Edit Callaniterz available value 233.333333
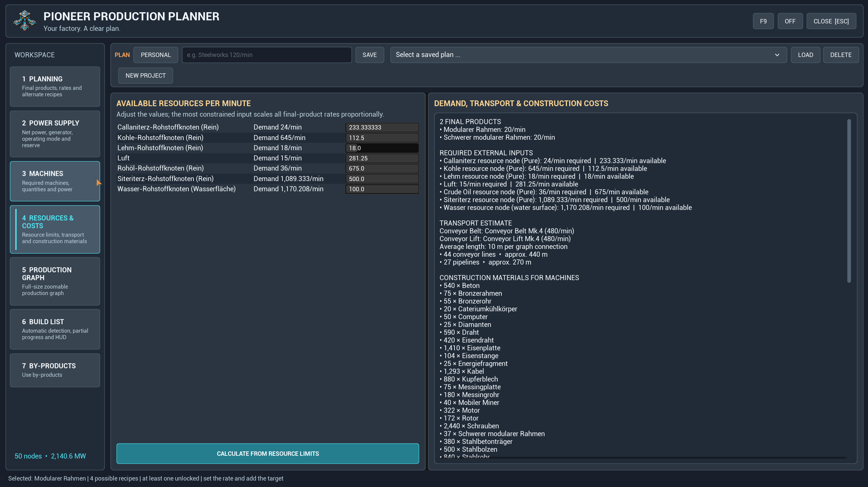868x487 pixels. [x=382, y=128]
